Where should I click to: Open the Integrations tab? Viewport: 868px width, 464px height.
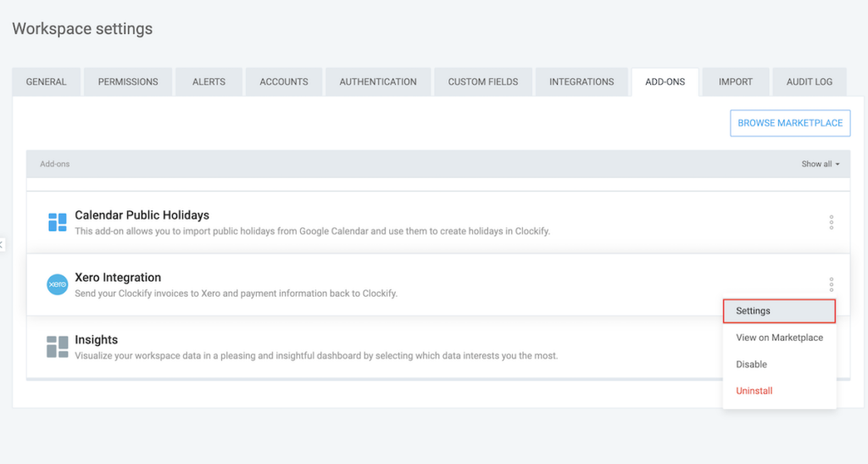(x=581, y=82)
